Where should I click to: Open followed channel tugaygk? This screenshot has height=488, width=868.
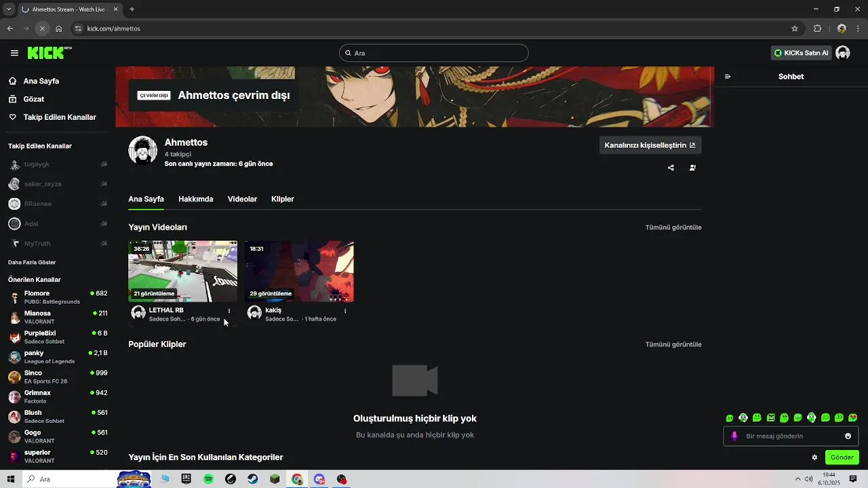pos(58,164)
